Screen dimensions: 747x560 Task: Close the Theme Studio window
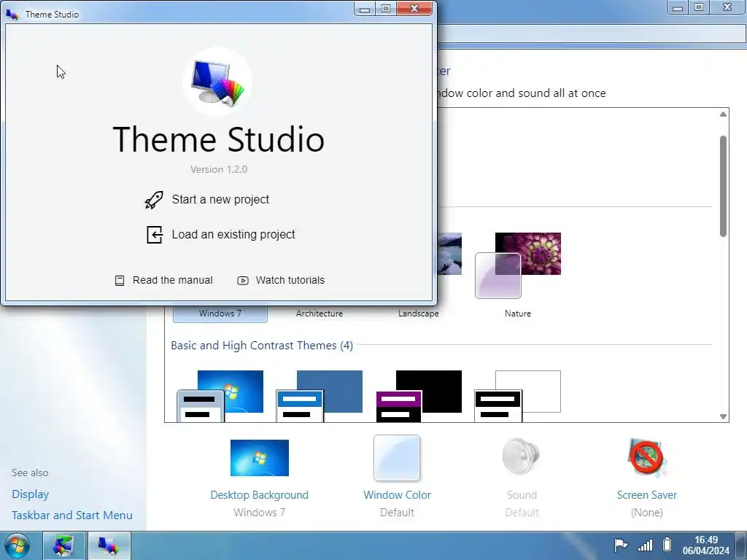point(414,9)
